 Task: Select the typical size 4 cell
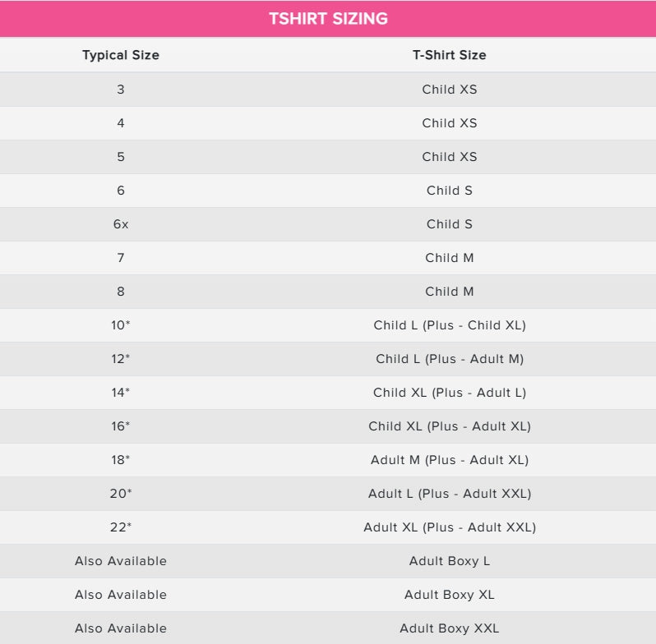pos(121,122)
